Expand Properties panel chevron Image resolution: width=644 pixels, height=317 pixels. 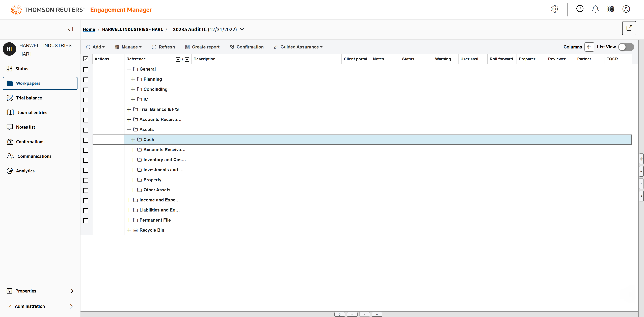click(72, 291)
